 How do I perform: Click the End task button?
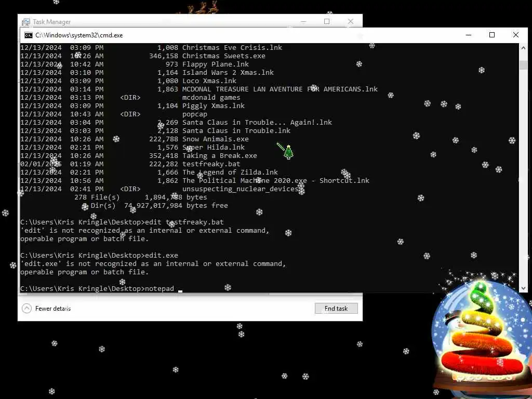(336, 309)
